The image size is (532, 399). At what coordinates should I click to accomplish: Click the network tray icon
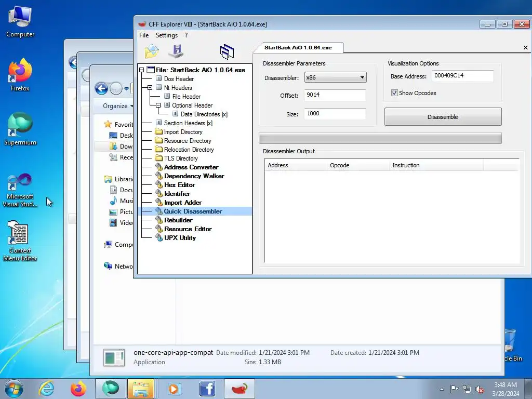coord(467,390)
